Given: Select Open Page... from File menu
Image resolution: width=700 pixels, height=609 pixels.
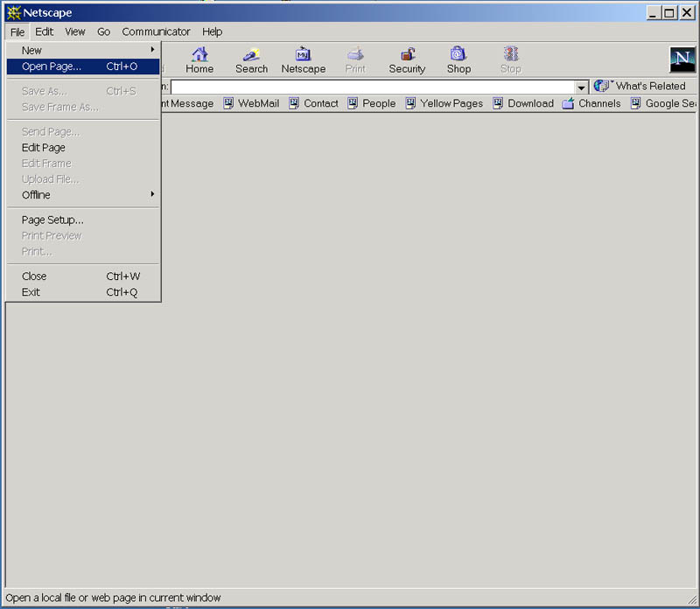Looking at the screenshot, I should tap(83, 66).
